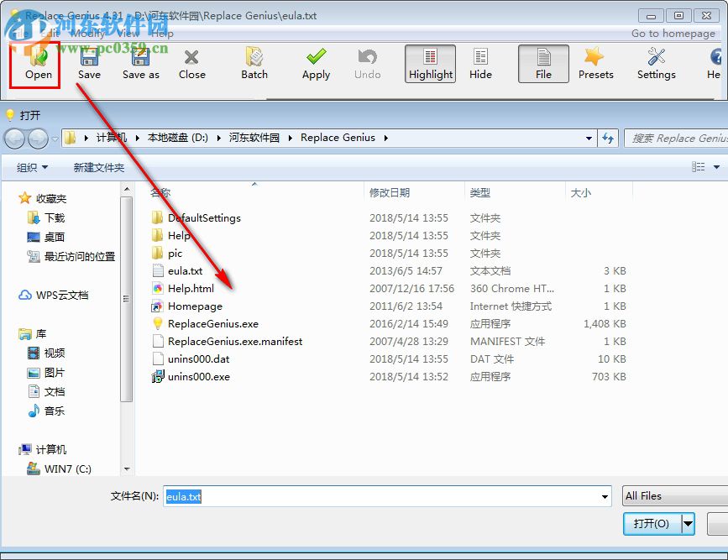Click the Undo toolbar icon

(x=367, y=64)
